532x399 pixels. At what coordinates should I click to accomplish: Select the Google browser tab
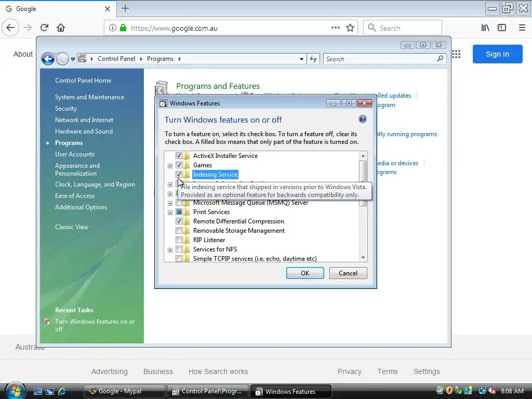click(58, 9)
